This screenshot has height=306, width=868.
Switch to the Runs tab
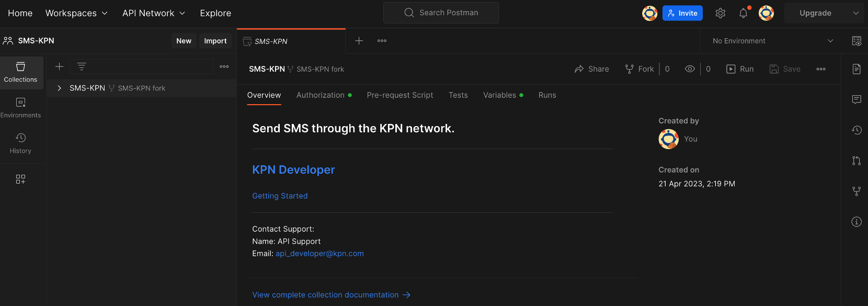pyautogui.click(x=547, y=95)
